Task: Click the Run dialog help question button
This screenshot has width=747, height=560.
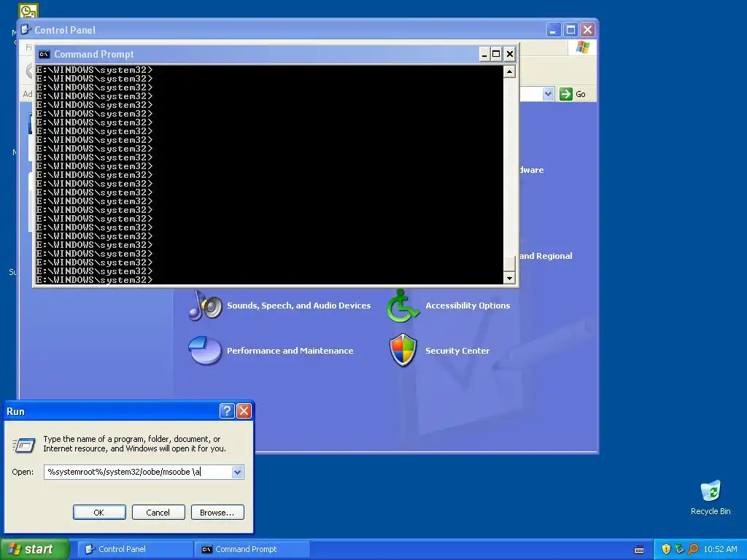Action: pyautogui.click(x=227, y=411)
